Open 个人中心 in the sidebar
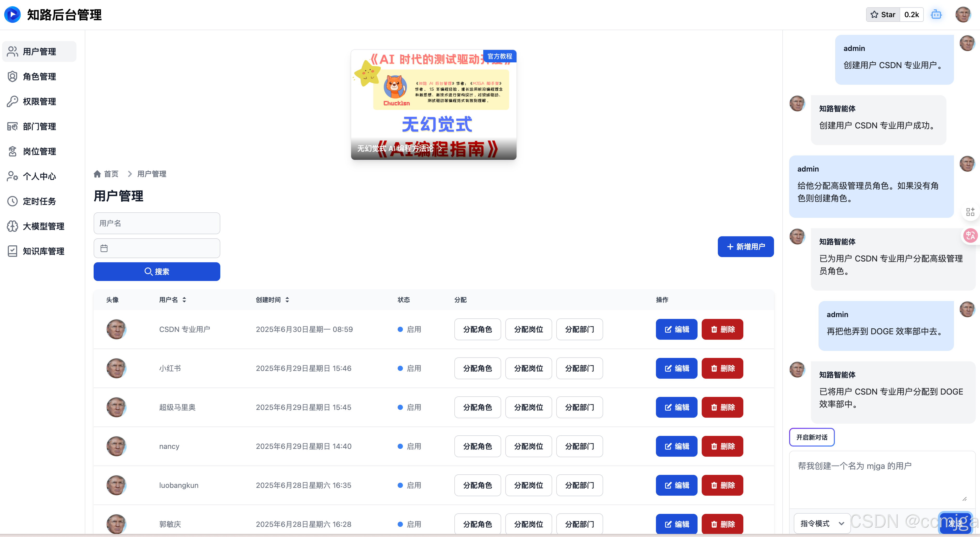Viewport: 980px width, 537px height. (x=39, y=176)
